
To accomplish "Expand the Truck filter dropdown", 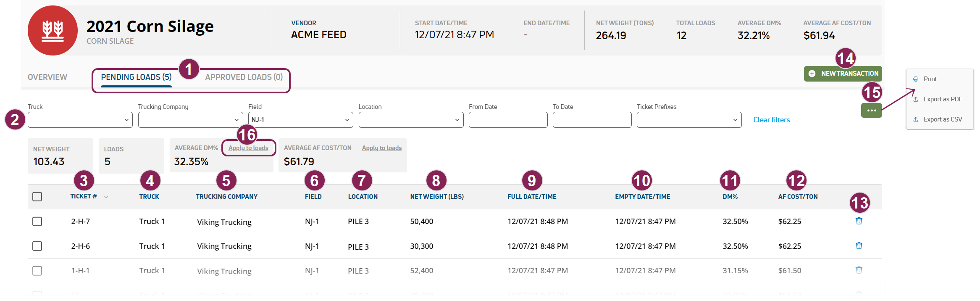I will [80, 120].
